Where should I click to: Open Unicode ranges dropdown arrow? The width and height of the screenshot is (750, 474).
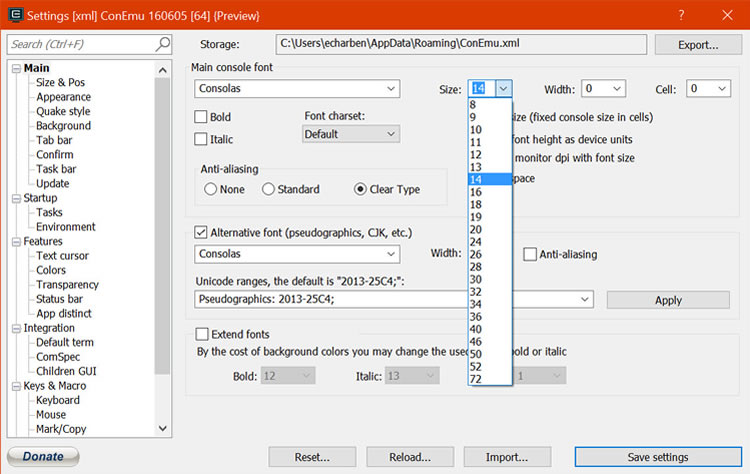pyautogui.click(x=585, y=299)
